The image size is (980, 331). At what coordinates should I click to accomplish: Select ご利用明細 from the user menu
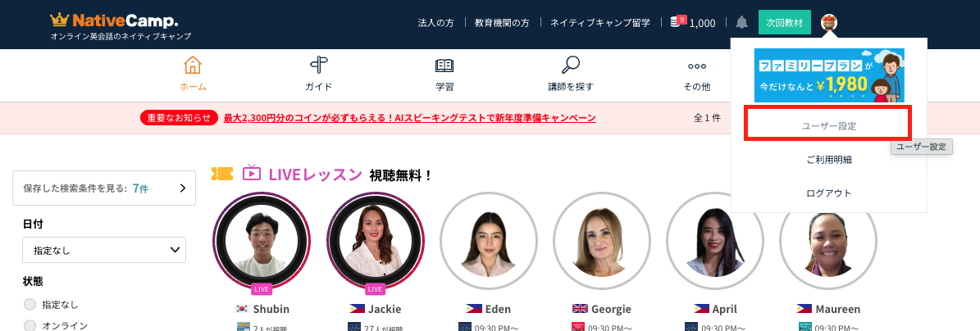828,160
